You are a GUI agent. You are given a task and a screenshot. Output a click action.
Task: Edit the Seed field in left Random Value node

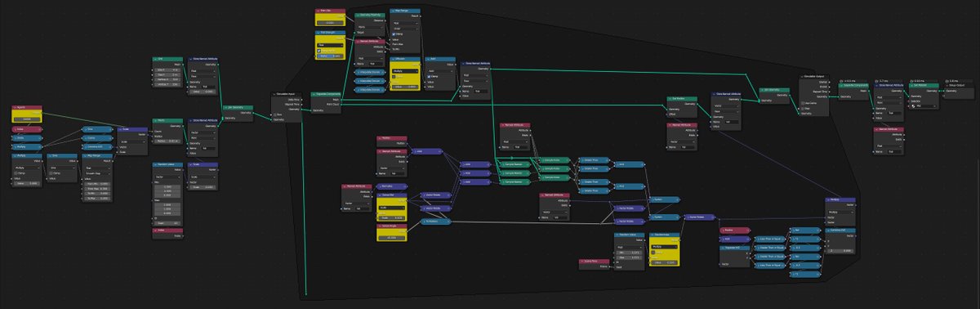167,223
